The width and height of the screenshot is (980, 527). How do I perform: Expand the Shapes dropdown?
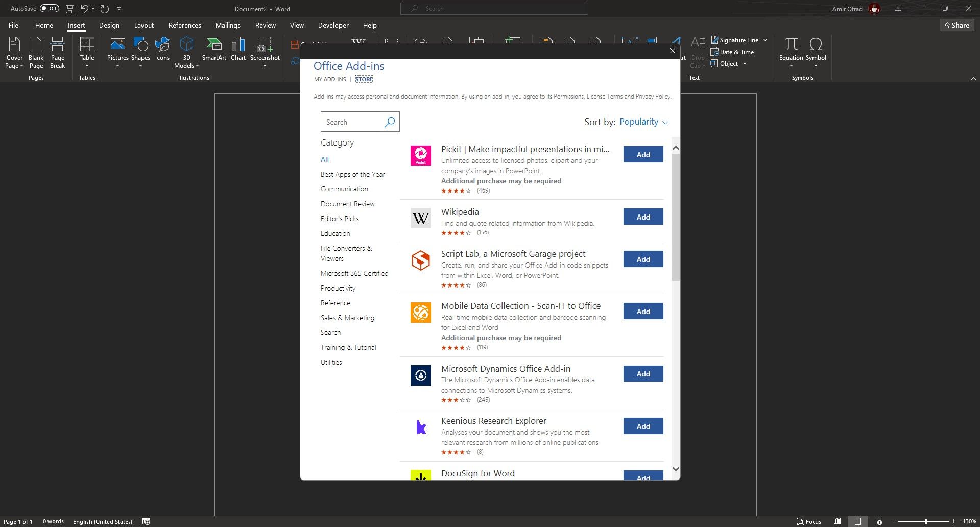pyautogui.click(x=140, y=65)
